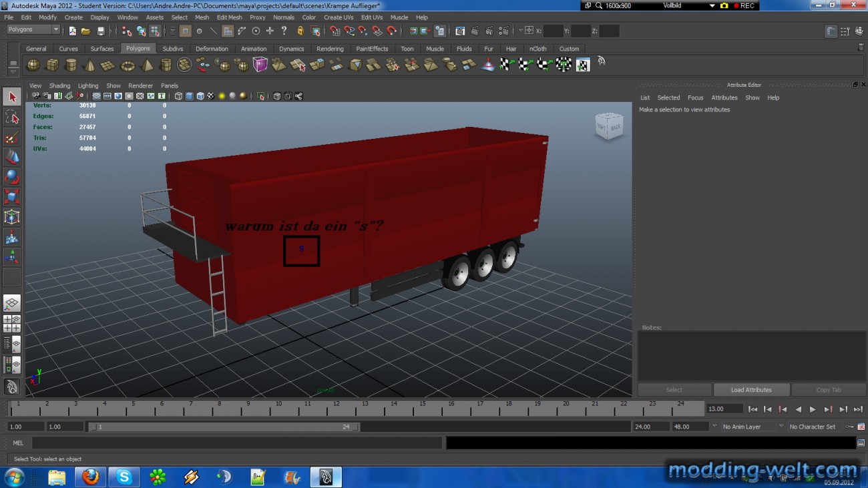
Task: Click the New Scene icon
Action: pyautogui.click(x=72, y=31)
